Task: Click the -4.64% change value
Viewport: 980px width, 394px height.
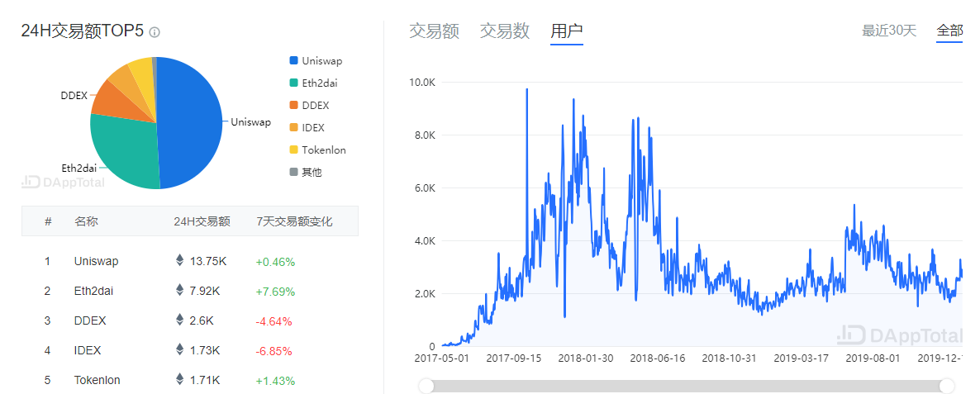Action: [x=274, y=321]
